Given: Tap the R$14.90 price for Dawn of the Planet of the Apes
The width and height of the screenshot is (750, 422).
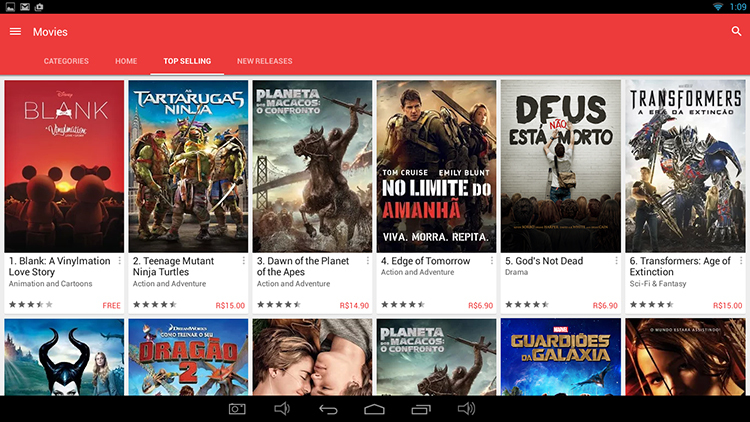Looking at the screenshot, I should coord(354,305).
